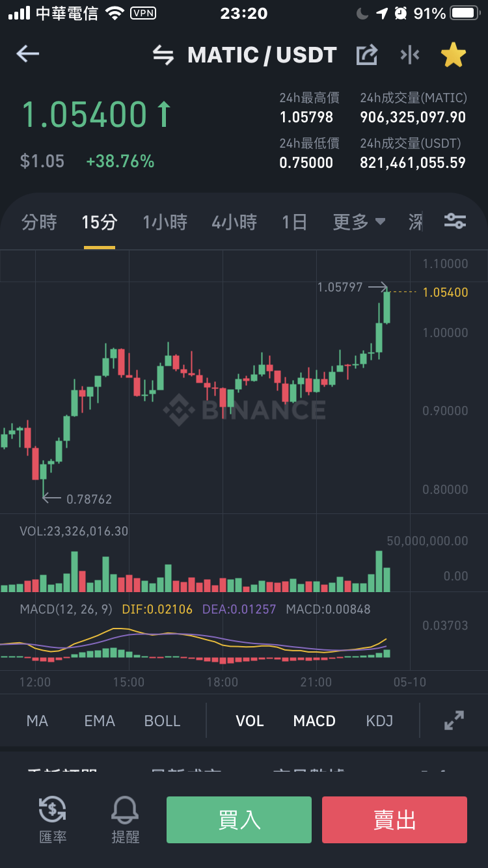This screenshot has height=868, width=488.
Task: Tap the share icon next to MATIC/USDT
Action: click(367, 55)
